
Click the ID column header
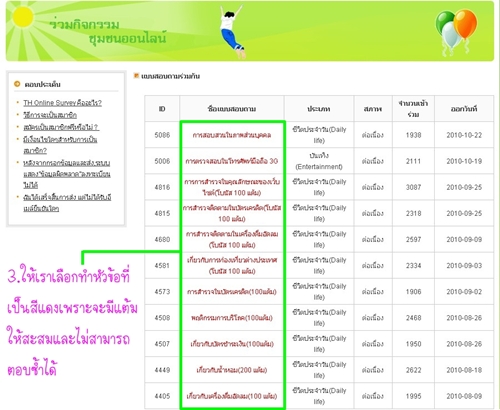pos(162,109)
